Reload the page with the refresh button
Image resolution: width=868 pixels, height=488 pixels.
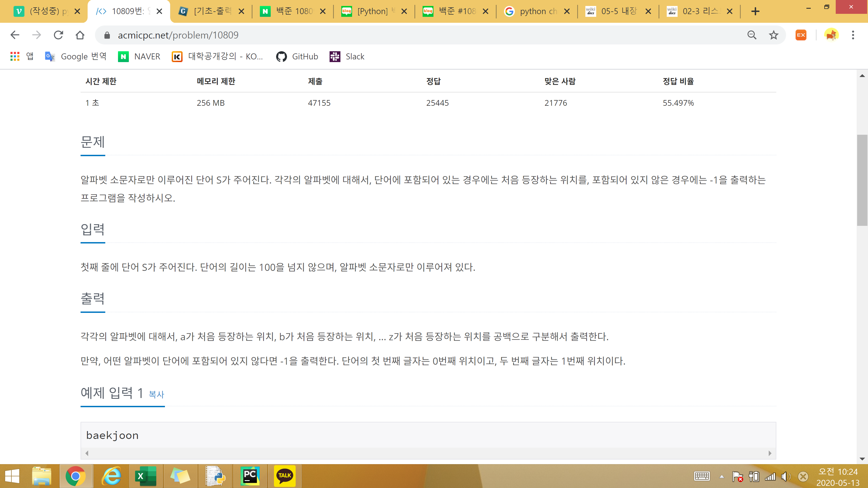tap(58, 35)
